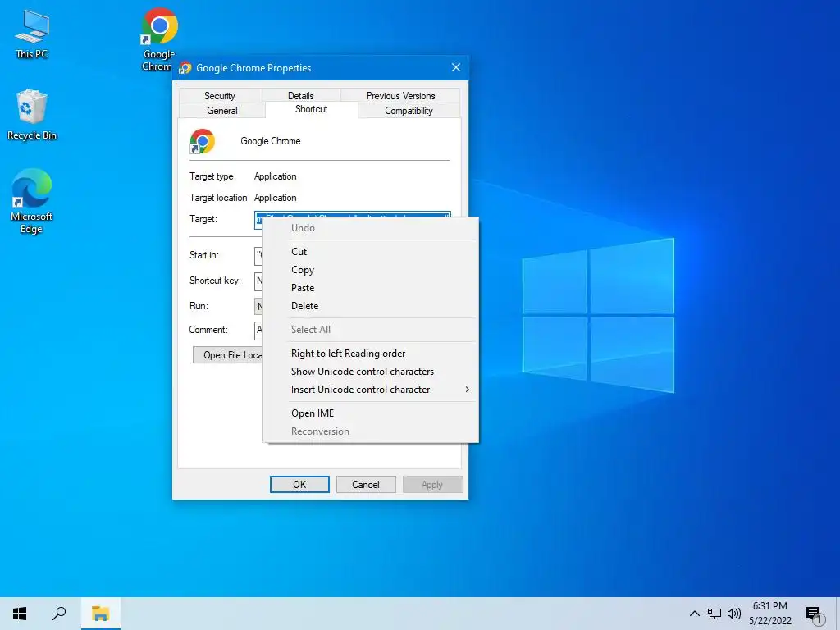Switch to the General tab

click(221, 111)
